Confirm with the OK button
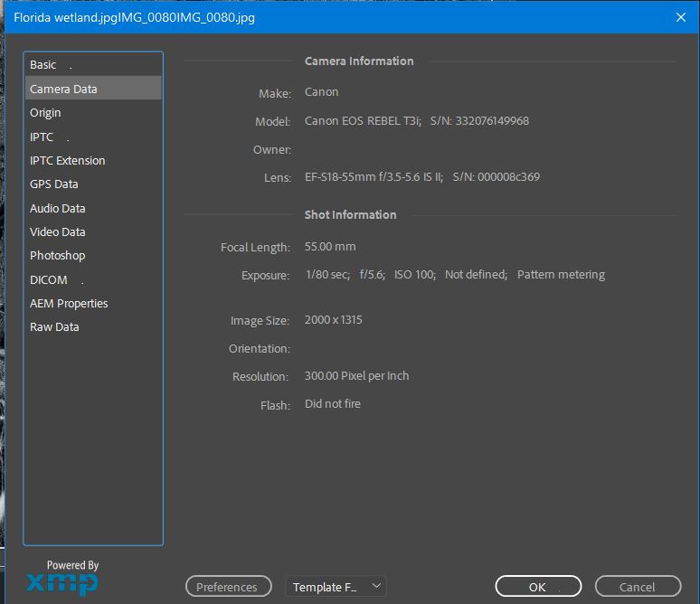The height and width of the screenshot is (604, 700). pos(538,586)
